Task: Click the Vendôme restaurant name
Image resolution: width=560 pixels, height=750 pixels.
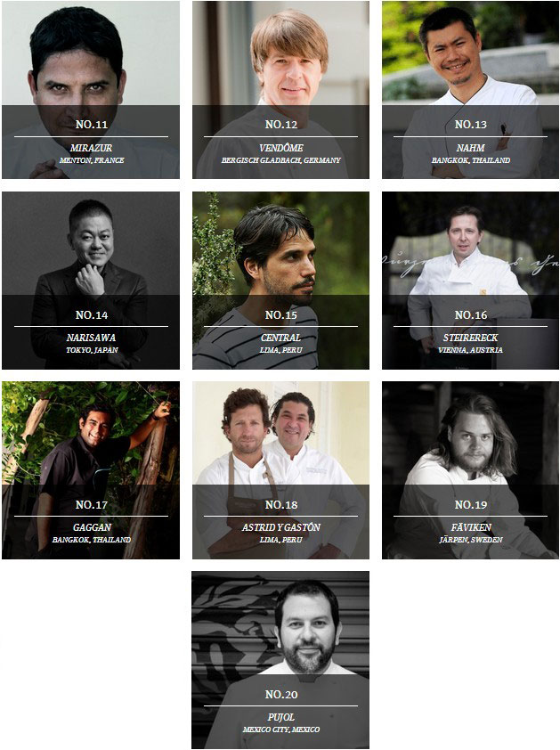Action: point(281,148)
